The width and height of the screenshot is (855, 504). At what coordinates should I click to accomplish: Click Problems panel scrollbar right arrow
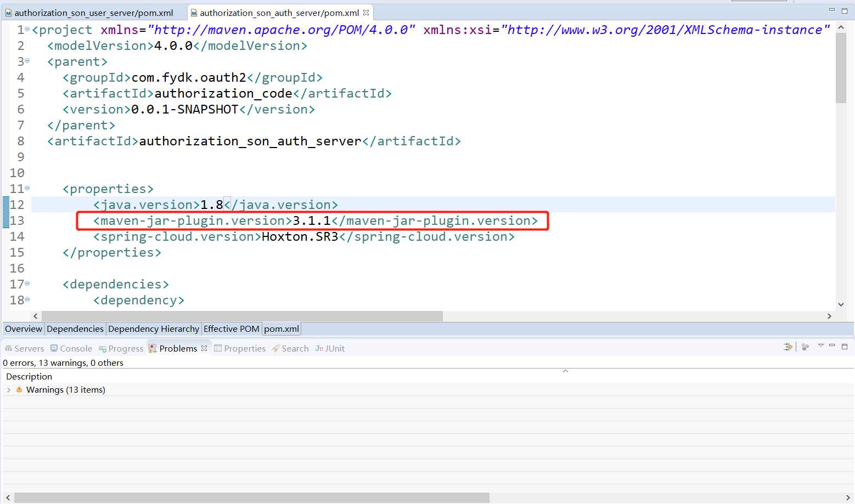(848, 497)
